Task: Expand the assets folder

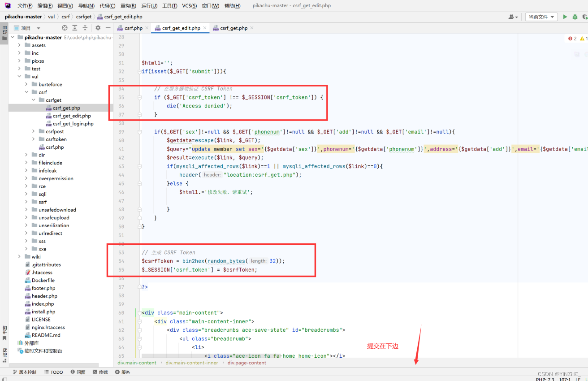Action: click(19, 45)
